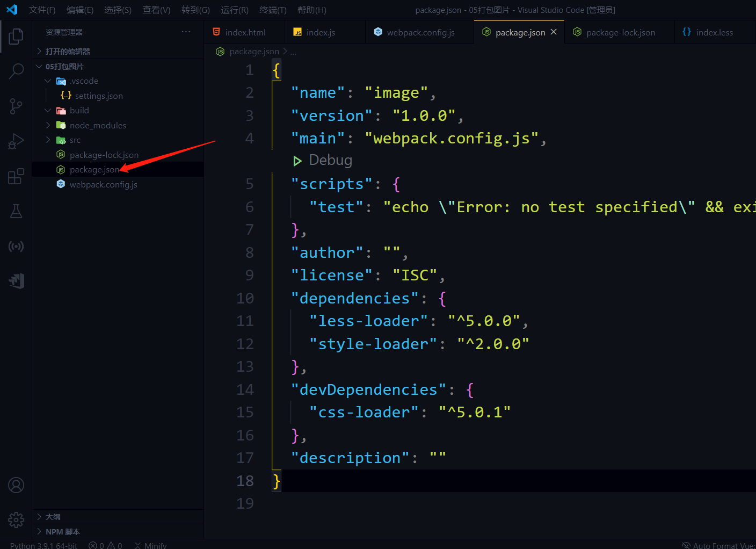Click the "license" key on line 9
The image size is (756, 549).
331,275
